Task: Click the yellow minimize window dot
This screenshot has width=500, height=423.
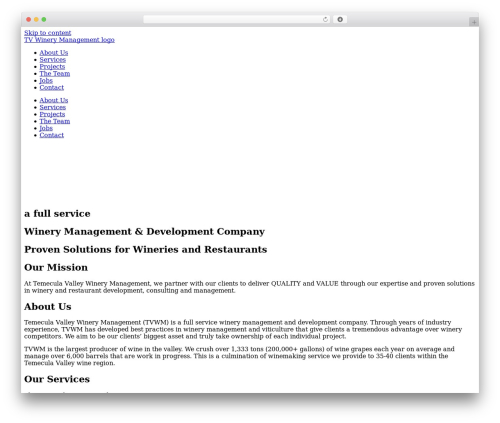Action: (x=36, y=20)
